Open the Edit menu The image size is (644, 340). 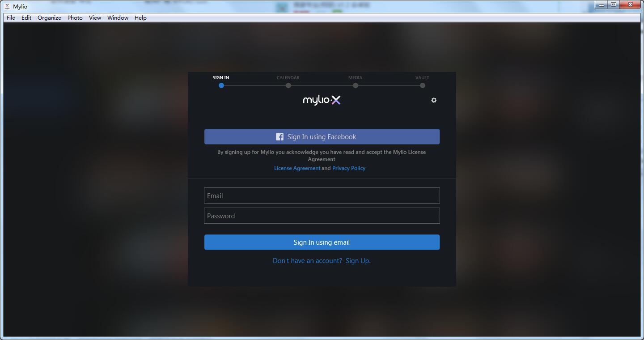[26, 18]
